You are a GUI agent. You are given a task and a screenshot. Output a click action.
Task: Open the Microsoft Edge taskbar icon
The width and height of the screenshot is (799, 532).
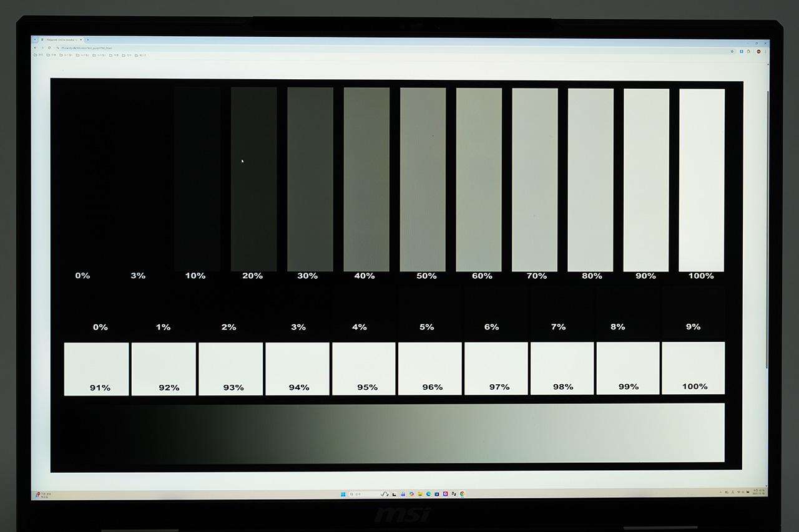click(428, 494)
